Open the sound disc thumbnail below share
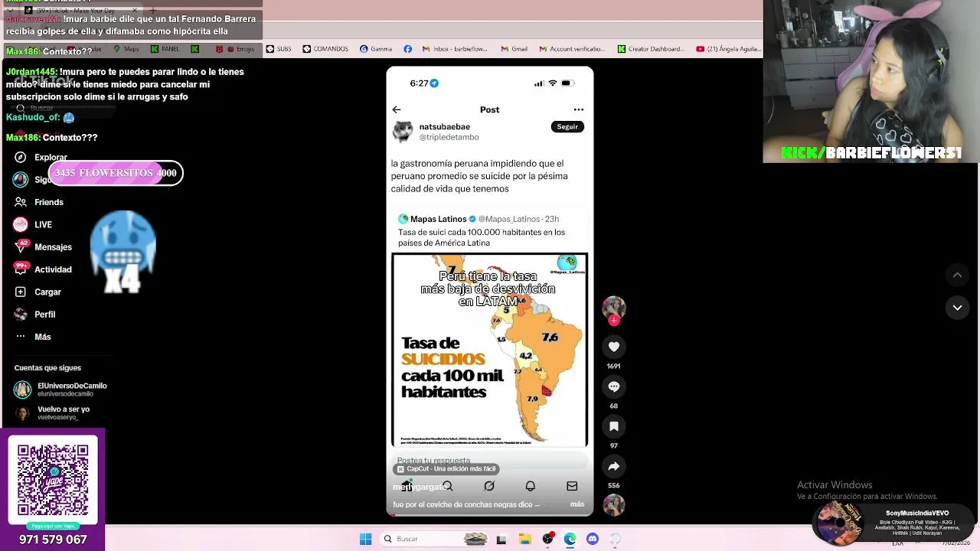 tap(613, 505)
